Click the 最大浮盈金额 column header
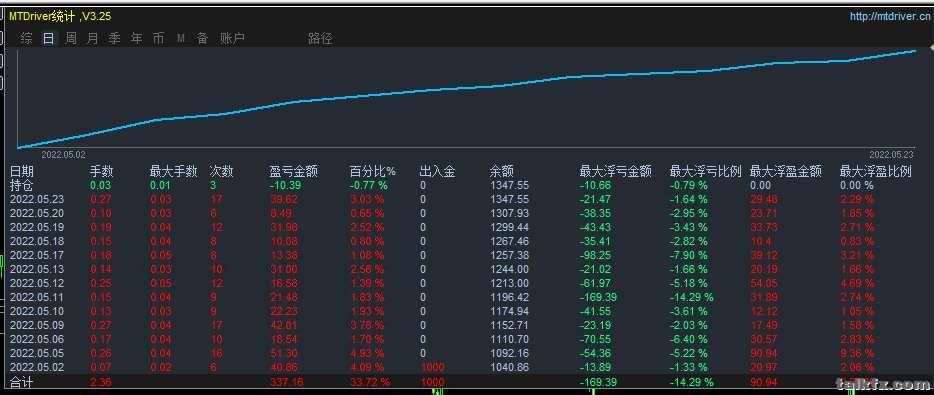The image size is (934, 395). (786, 172)
